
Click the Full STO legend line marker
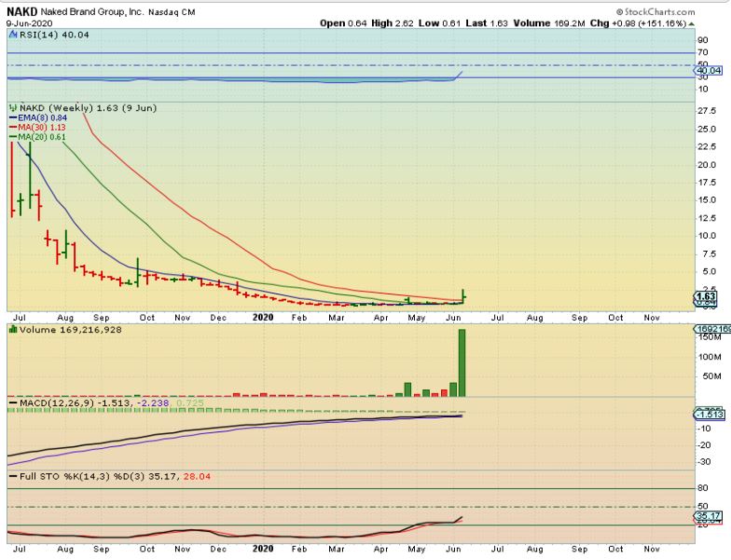13,477
